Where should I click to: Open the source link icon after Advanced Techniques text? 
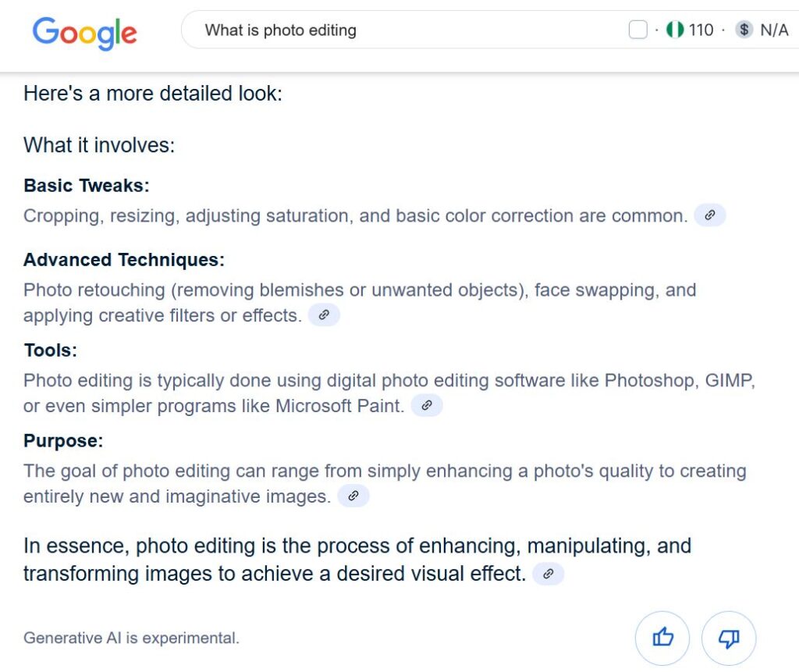click(x=324, y=315)
